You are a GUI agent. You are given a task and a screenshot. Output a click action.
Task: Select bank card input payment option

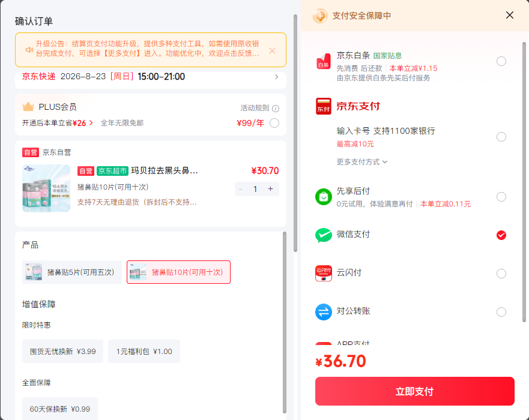(x=501, y=137)
